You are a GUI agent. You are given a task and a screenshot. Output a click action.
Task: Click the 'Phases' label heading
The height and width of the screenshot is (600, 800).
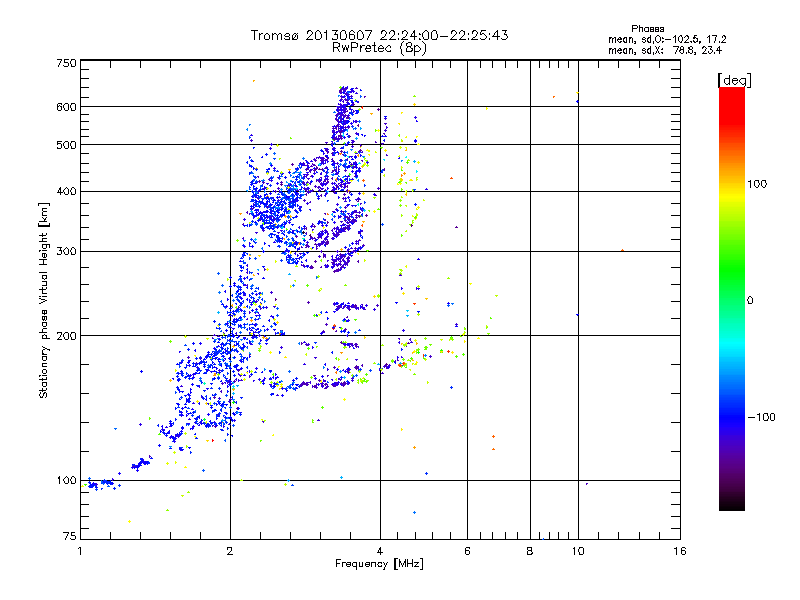(647, 29)
